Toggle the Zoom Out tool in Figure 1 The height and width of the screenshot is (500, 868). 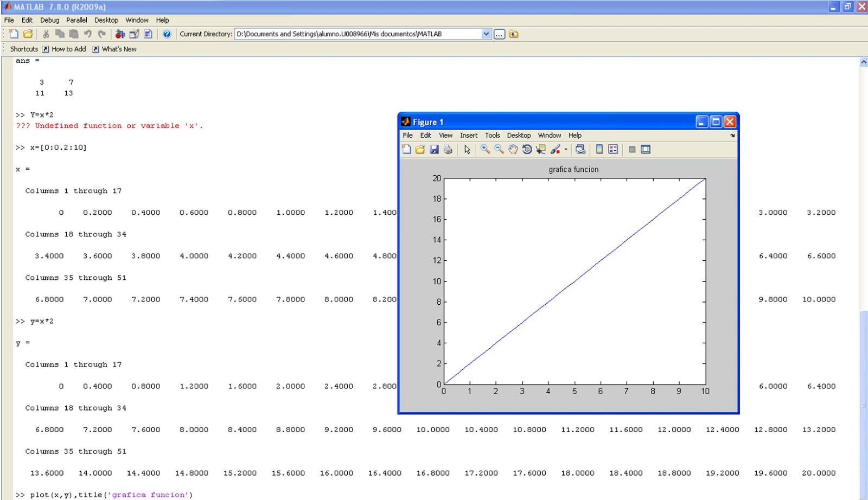coord(499,149)
